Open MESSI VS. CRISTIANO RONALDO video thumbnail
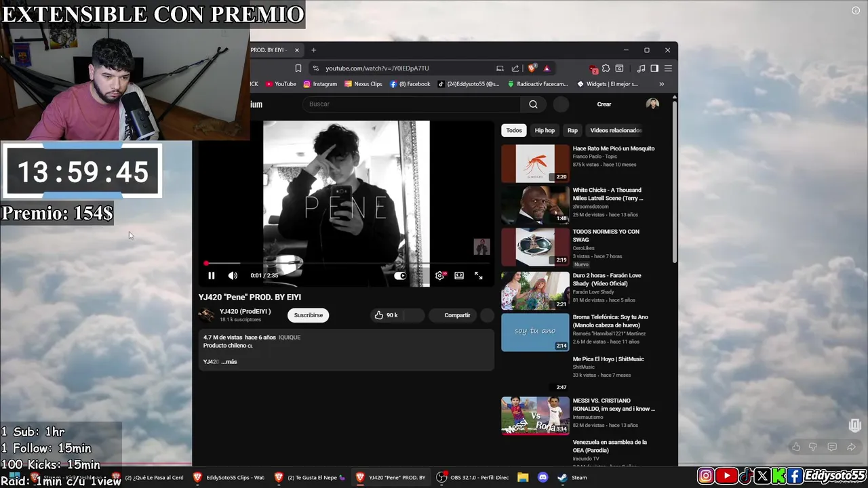Viewport: 868px width, 488px height. point(535,415)
